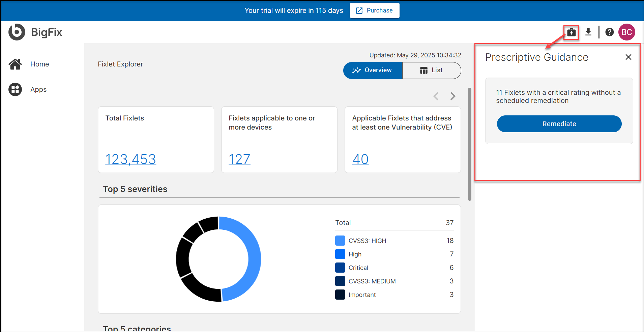Click the BigFix logo
The height and width of the screenshot is (332, 644).
(35, 32)
